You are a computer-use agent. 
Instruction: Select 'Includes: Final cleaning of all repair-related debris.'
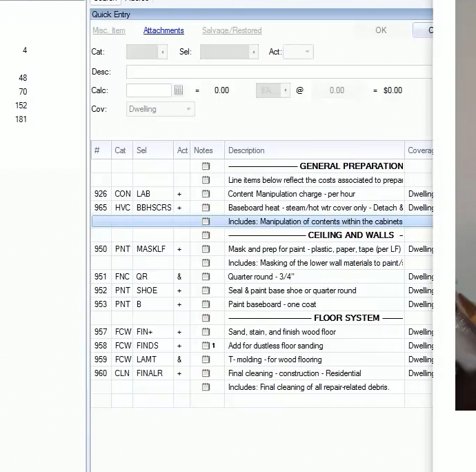pyautogui.click(x=309, y=387)
